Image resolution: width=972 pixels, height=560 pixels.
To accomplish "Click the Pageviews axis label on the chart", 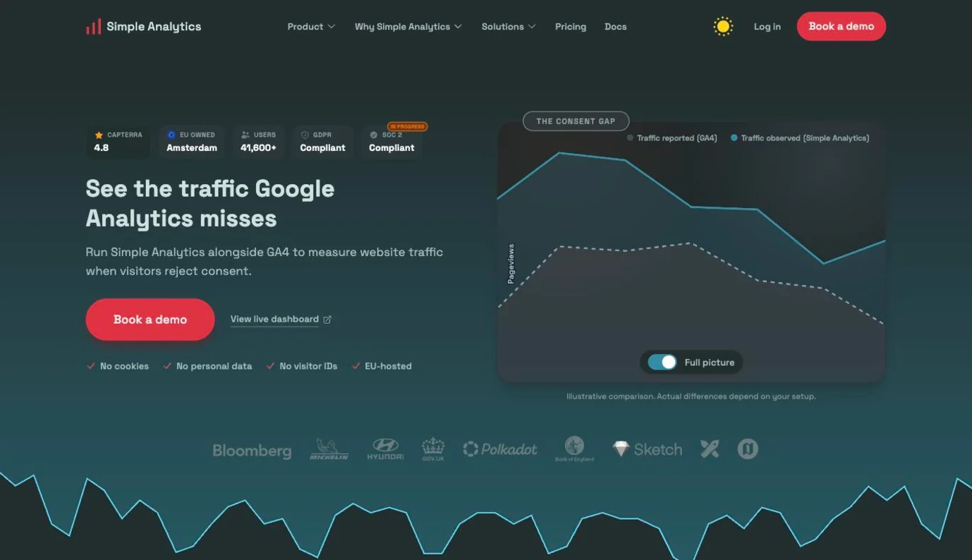I will 511,264.
